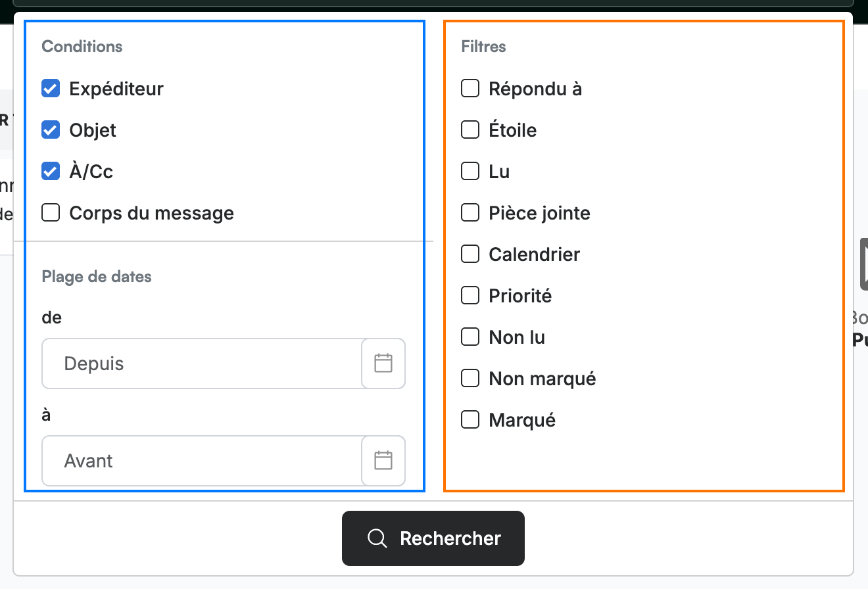The image size is (868, 589).
Task: Click the Rechercher button
Action: (x=433, y=538)
